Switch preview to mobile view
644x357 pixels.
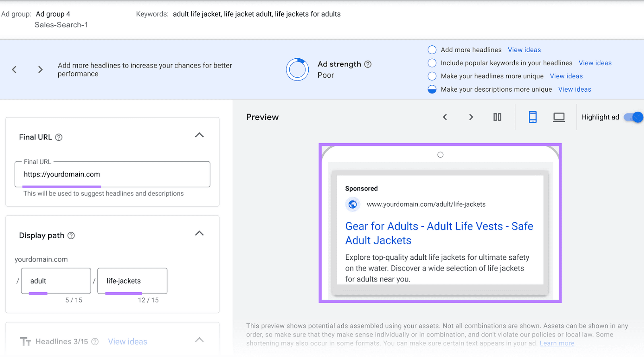(533, 117)
